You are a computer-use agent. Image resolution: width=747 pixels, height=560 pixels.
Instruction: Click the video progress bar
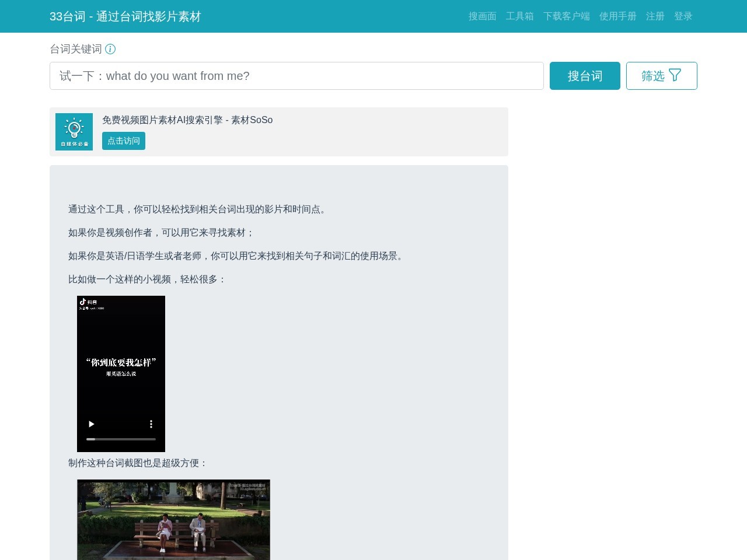(121, 439)
